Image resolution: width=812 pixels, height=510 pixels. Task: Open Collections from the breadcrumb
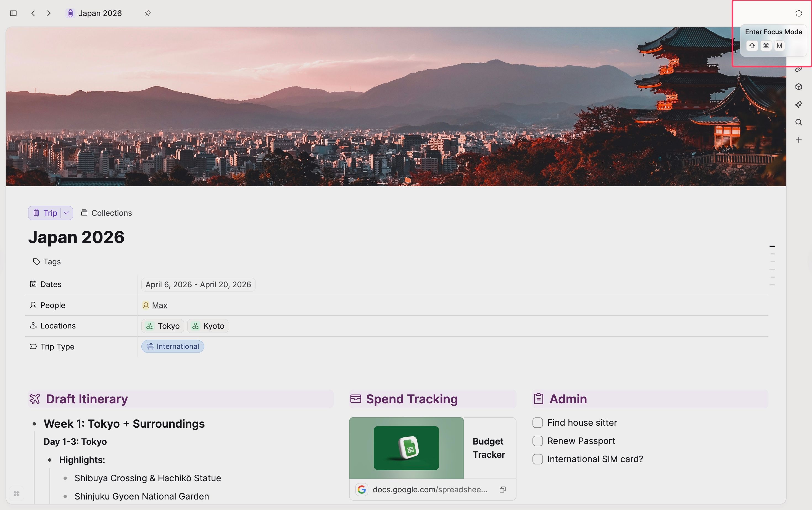click(x=107, y=213)
